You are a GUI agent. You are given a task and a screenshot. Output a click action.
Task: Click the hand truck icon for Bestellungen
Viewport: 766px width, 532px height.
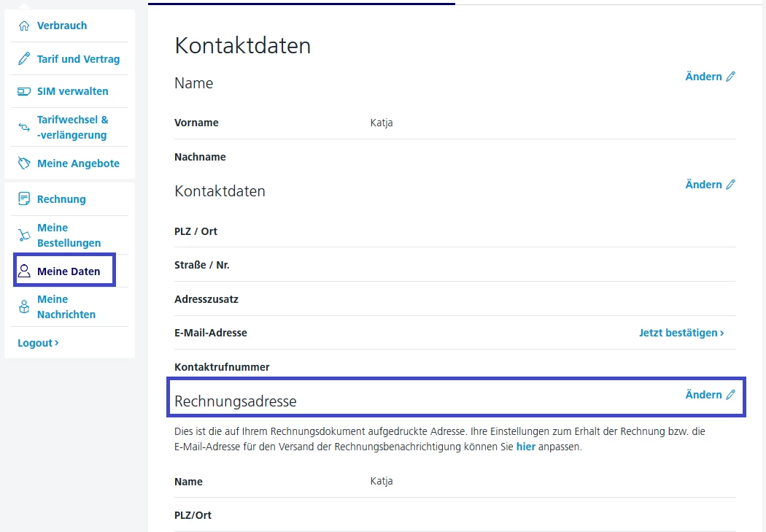click(x=24, y=235)
